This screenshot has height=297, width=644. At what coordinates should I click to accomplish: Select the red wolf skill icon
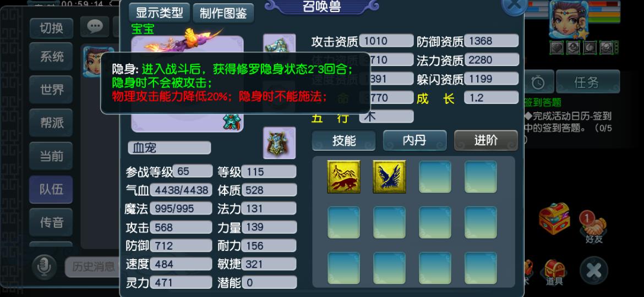coord(344,177)
